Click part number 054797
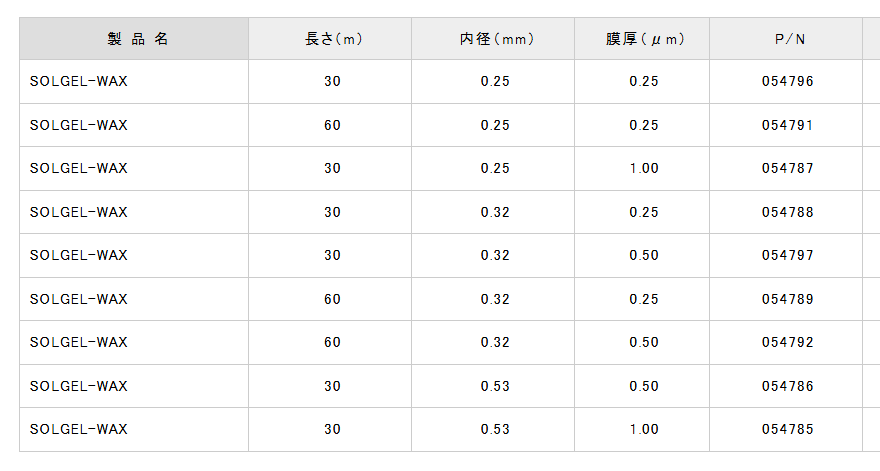 (x=788, y=255)
